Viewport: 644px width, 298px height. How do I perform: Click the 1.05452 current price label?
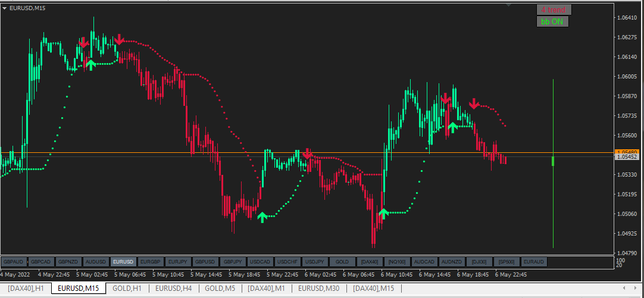(x=627, y=157)
